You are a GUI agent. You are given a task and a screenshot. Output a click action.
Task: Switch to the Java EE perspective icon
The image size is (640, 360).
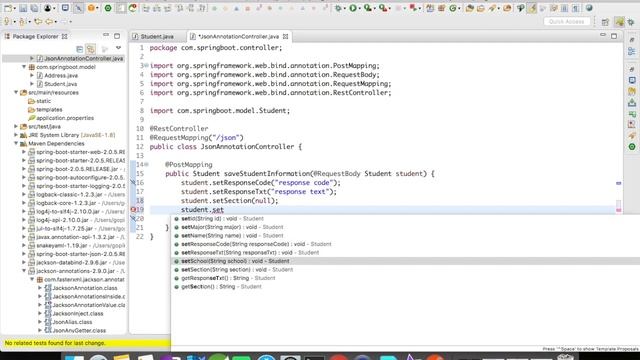coord(619,22)
